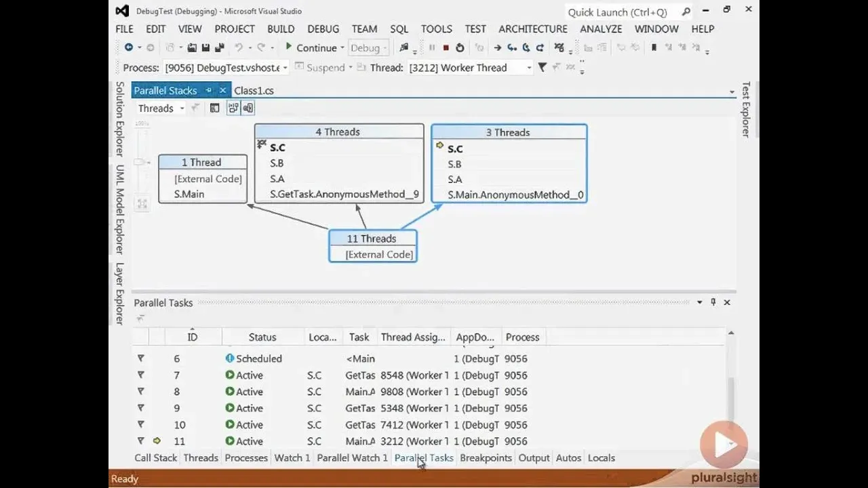
Task: Open the Breakpoints tab
Action: click(486, 458)
